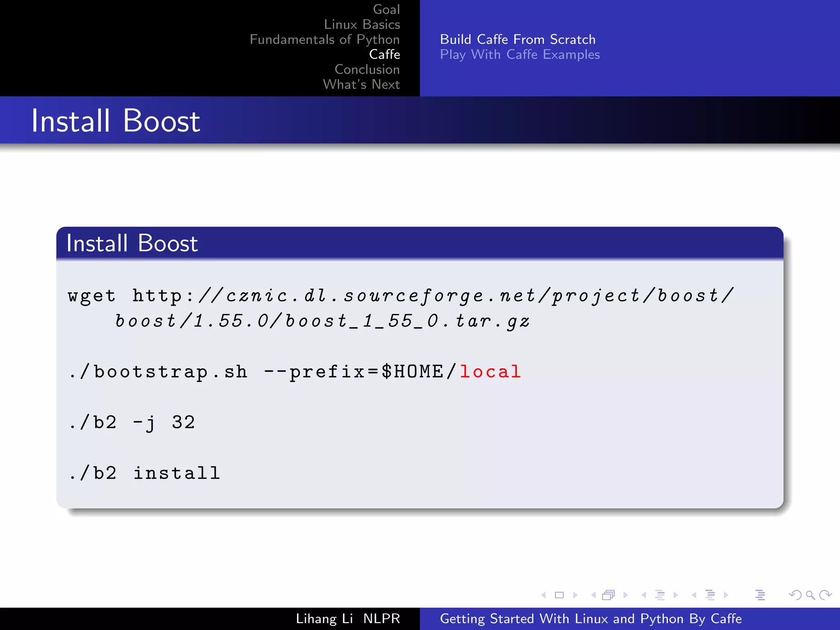Click the 'wget' command word
Viewport: 840px width, 630px height.
tap(92, 296)
